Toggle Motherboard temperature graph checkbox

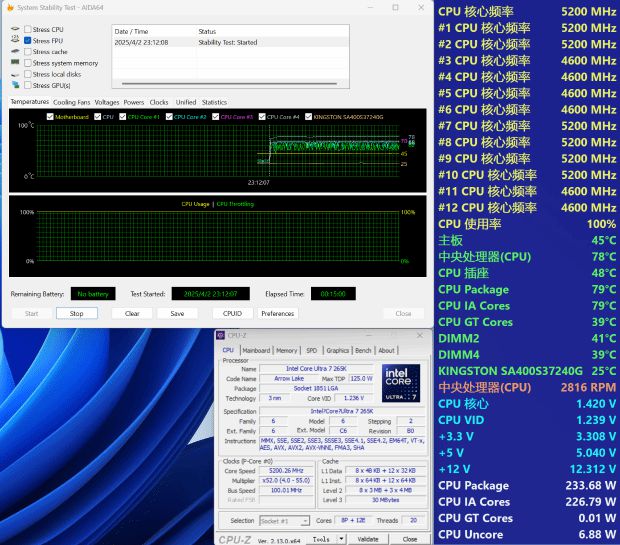[x=50, y=117]
